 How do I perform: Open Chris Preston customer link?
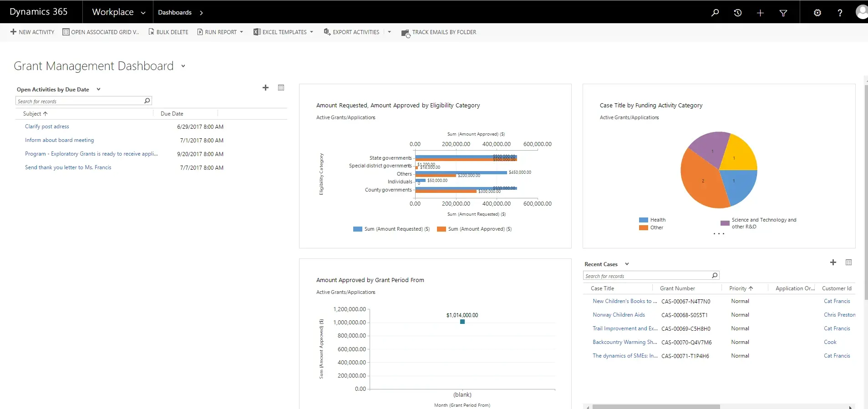click(x=839, y=315)
